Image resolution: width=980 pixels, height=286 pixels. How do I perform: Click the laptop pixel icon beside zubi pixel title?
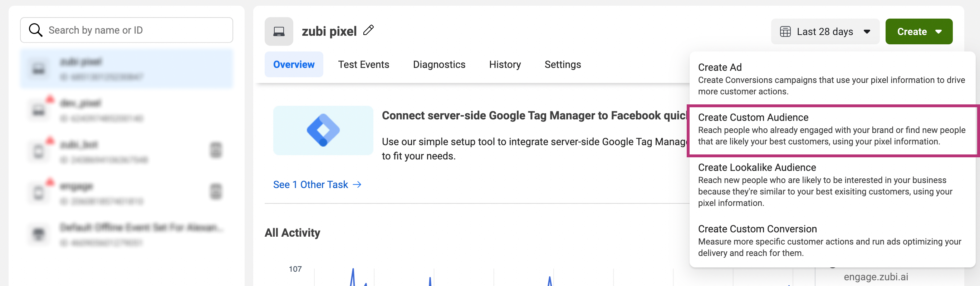pyautogui.click(x=279, y=31)
